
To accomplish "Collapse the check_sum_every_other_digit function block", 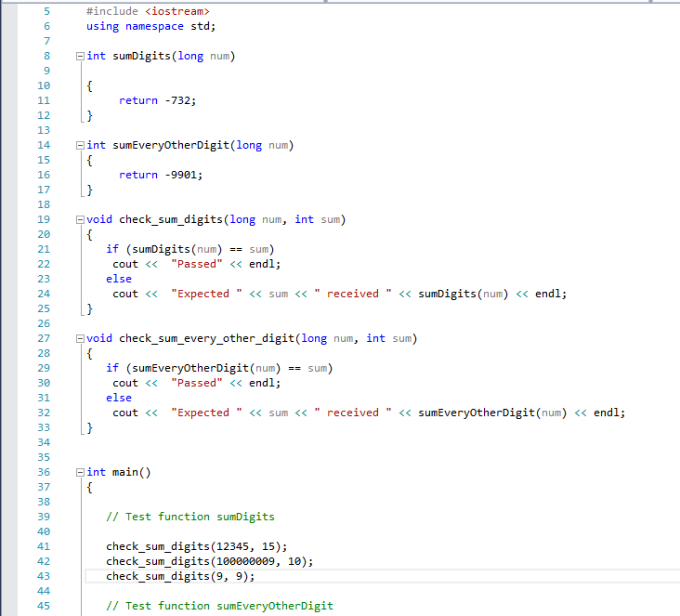I will 80,338.
